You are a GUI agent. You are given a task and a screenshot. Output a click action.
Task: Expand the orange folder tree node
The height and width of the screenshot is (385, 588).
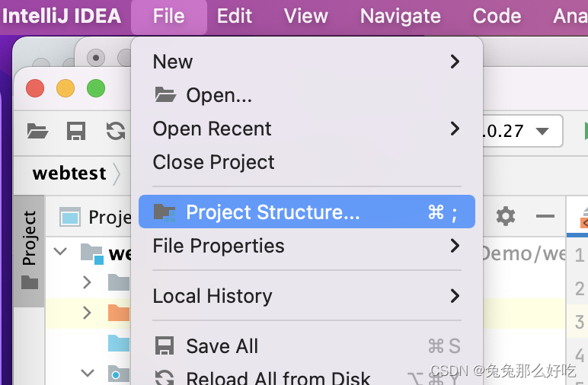coord(87,313)
